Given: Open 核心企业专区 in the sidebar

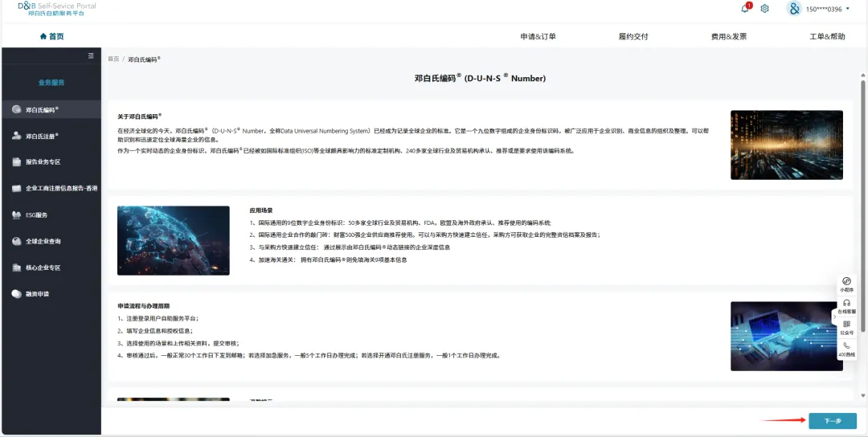Looking at the screenshot, I should [51, 268].
